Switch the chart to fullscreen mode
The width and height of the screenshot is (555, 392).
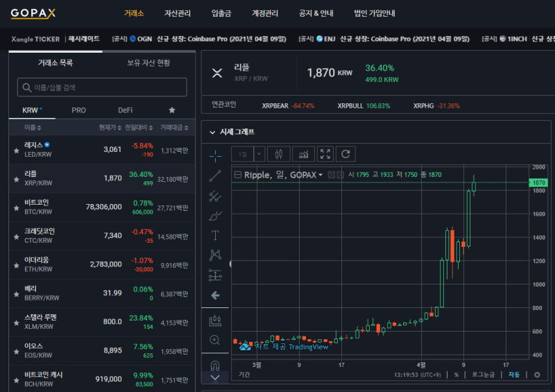(x=325, y=154)
